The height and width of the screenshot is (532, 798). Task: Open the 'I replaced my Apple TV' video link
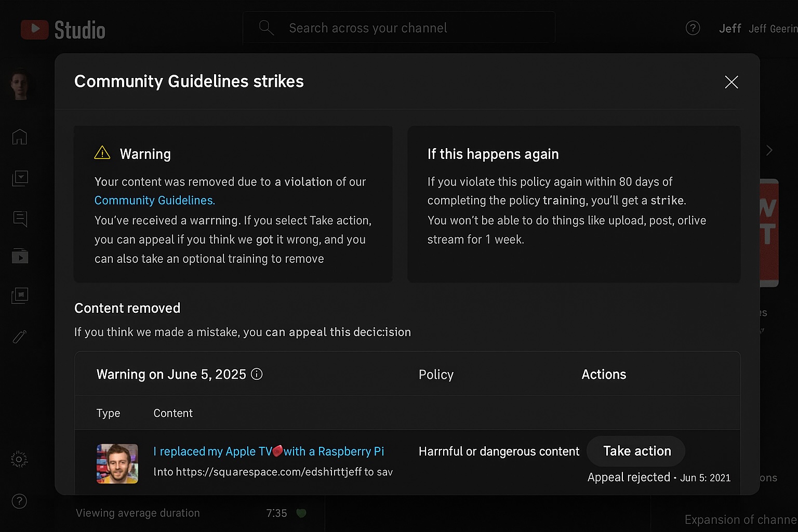tap(269, 451)
